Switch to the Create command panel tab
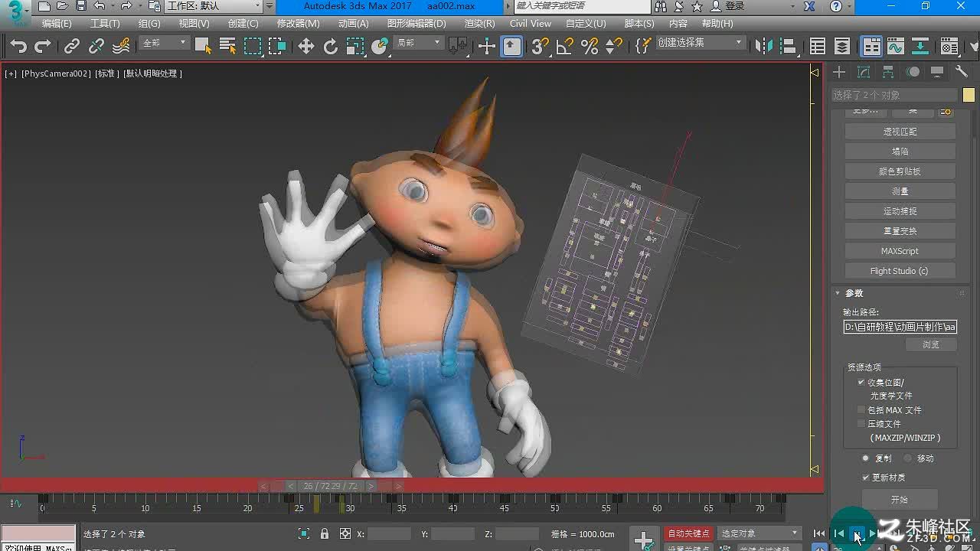The width and height of the screenshot is (980, 551). tap(839, 72)
